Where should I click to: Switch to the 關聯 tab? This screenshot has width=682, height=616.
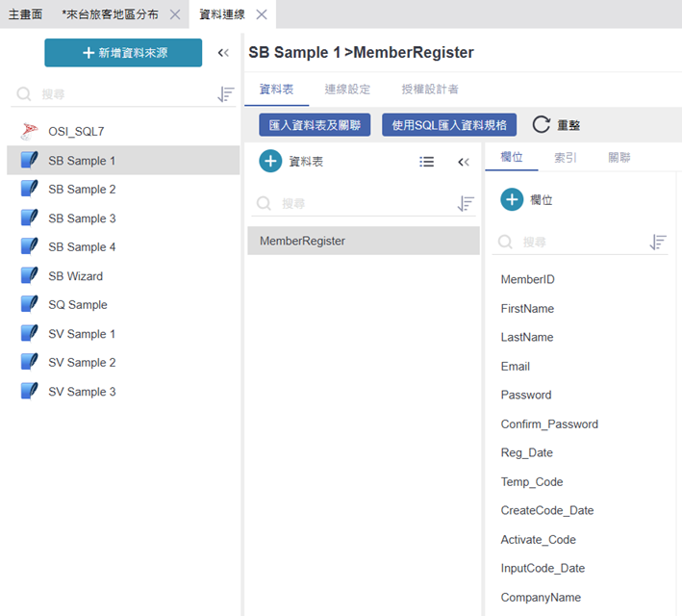pos(619,157)
